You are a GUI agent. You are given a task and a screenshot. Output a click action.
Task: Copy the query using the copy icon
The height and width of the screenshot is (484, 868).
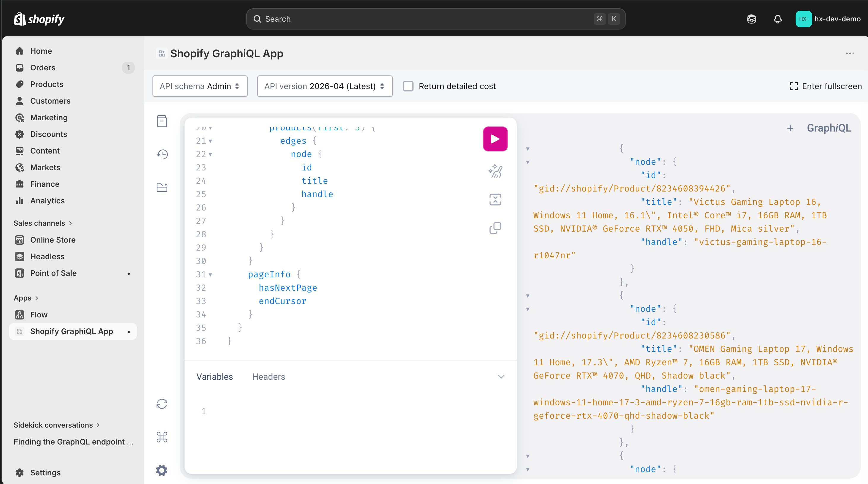point(495,228)
